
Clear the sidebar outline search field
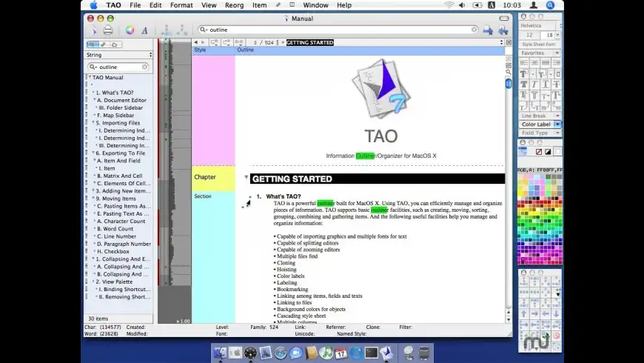point(144,67)
